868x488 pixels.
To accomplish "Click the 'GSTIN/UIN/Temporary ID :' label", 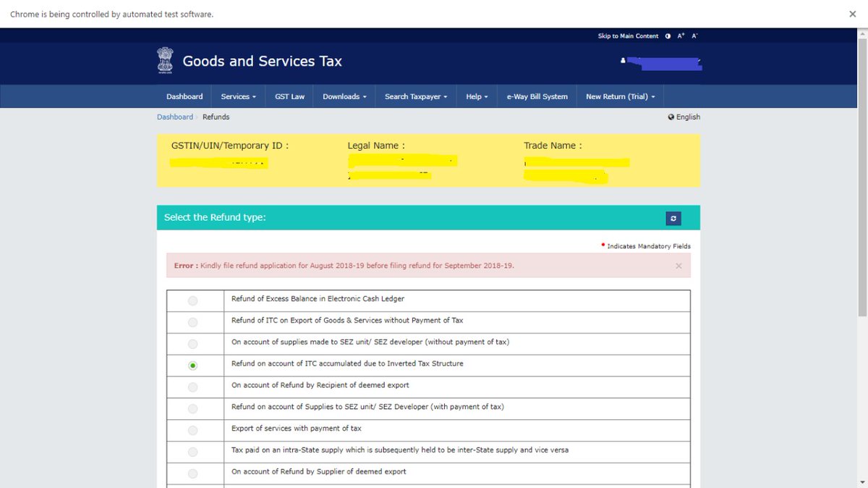I will point(230,146).
